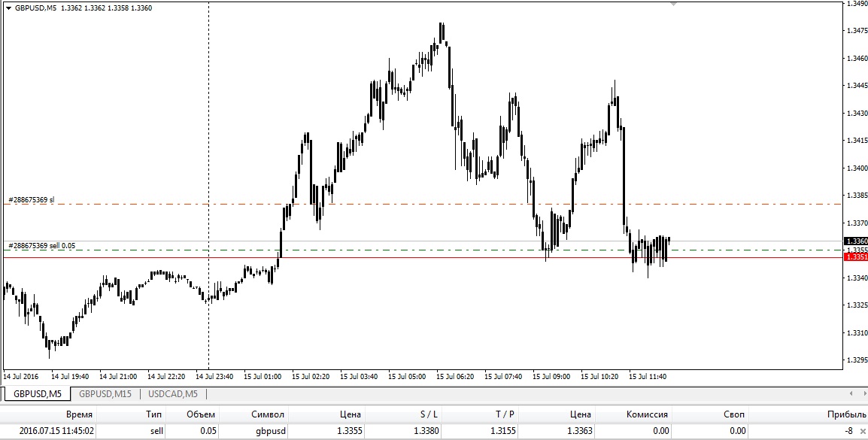Screen dimensions: 868x440
Task: Click the order volume cell 0.05
Action: pos(208,430)
